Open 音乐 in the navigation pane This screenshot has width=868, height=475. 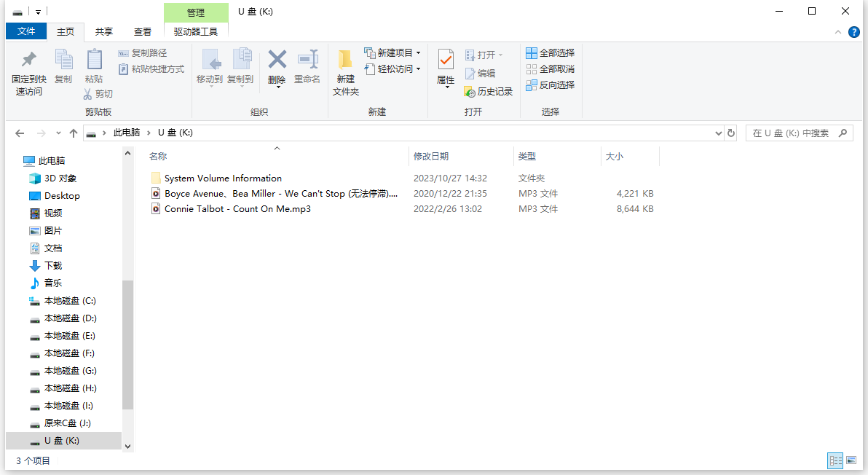click(53, 283)
